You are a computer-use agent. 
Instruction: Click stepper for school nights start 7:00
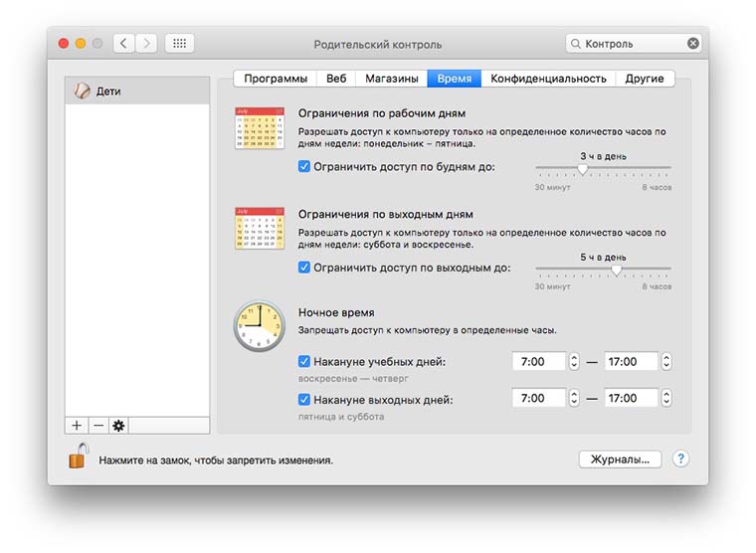(574, 361)
